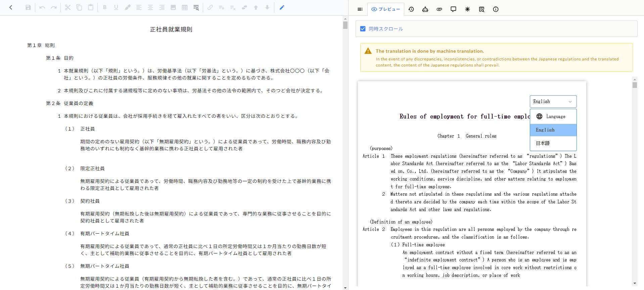This screenshot has width=644, height=290.
Task: Click the editor vertical scrollbar thumb
Action: (345, 25)
